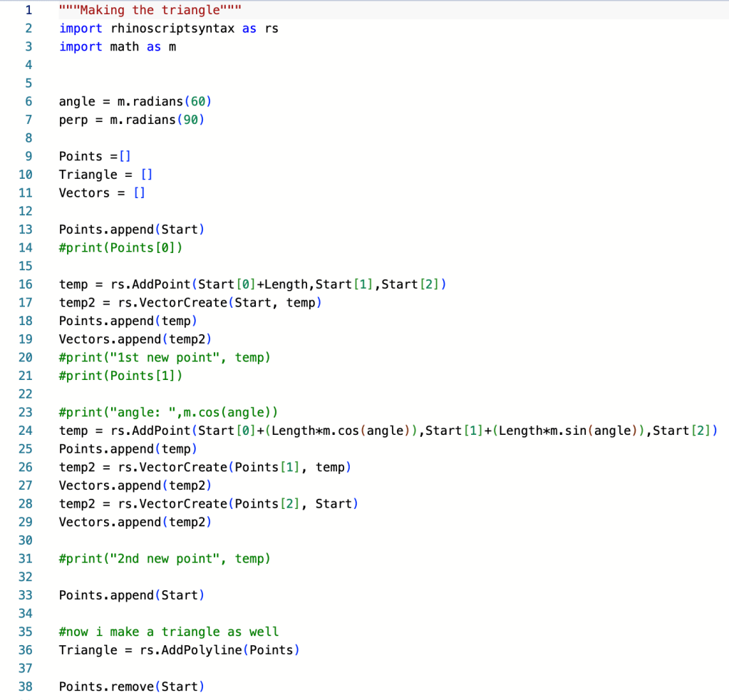Image resolution: width=729 pixels, height=700 pixels.
Task: Click rhinoscriptsyntax in the import statement
Action: click(x=172, y=29)
